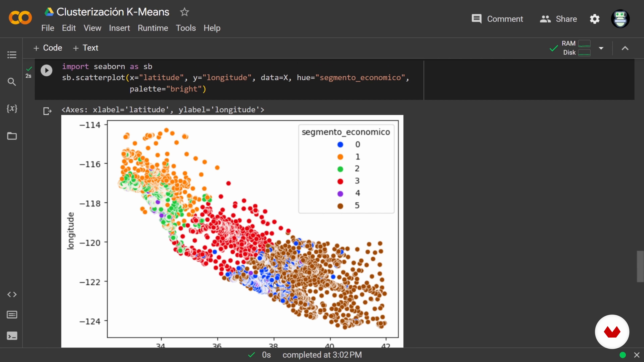Open the settings gear
This screenshot has width=644, height=362.
(595, 19)
